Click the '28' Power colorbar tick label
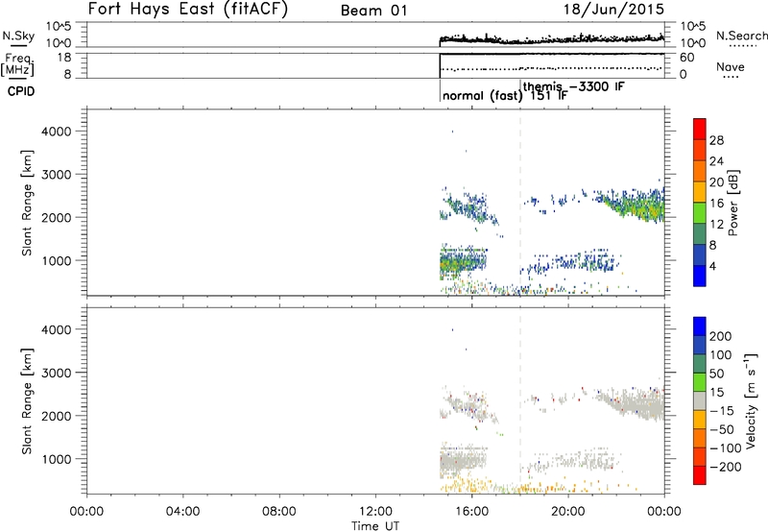 point(716,140)
